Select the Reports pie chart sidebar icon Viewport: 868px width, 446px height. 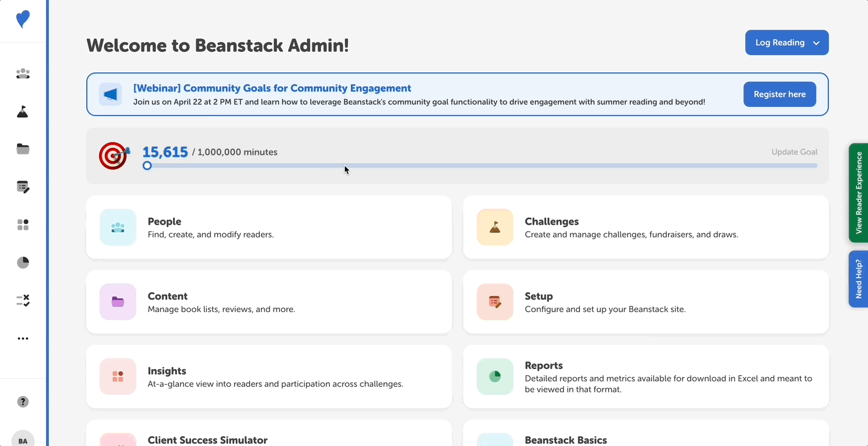click(22, 263)
